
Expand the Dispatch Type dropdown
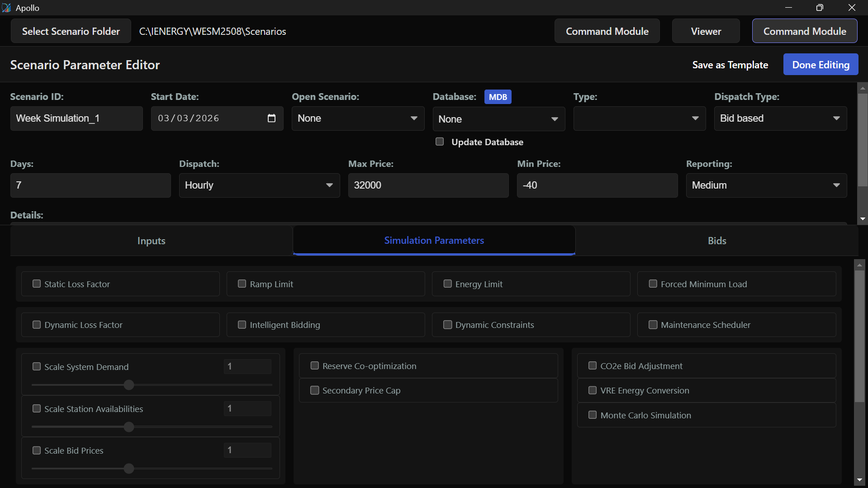tap(780, 118)
